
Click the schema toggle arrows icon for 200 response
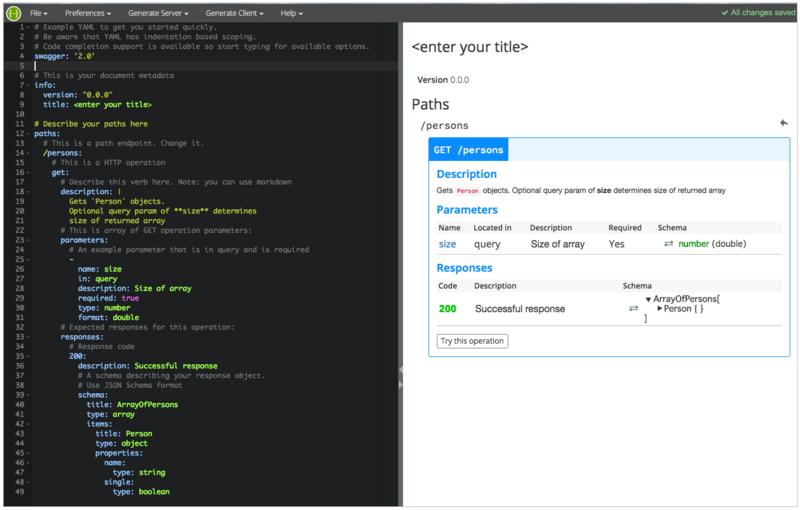tap(633, 308)
